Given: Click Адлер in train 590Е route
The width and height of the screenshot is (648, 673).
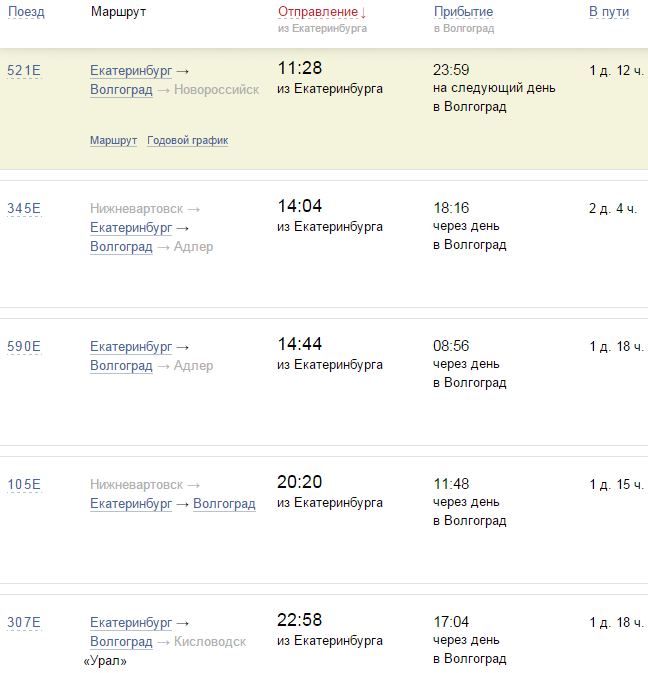Looking at the screenshot, I should (x=193, y=366).
